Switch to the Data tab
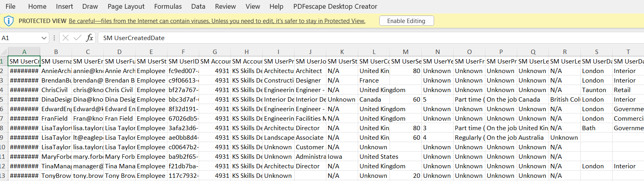This screenshot has width=644, height=181. point(198,6)
